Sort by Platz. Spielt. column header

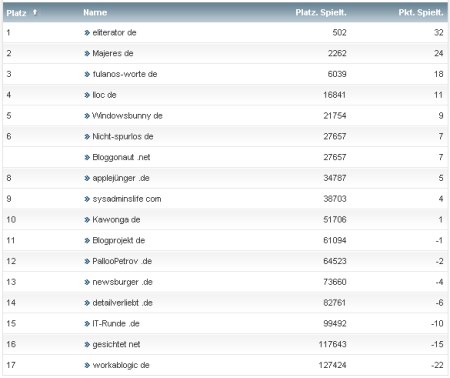(321, 13)
